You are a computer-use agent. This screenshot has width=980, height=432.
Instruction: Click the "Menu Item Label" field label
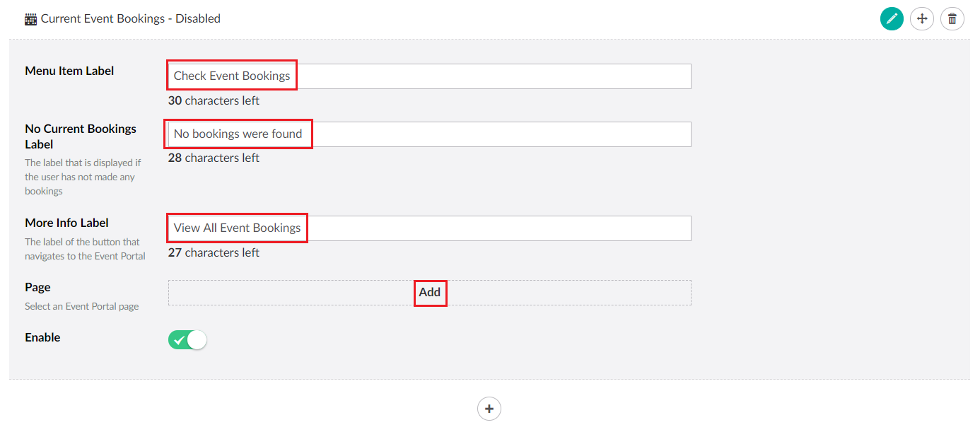click(69, 71)
